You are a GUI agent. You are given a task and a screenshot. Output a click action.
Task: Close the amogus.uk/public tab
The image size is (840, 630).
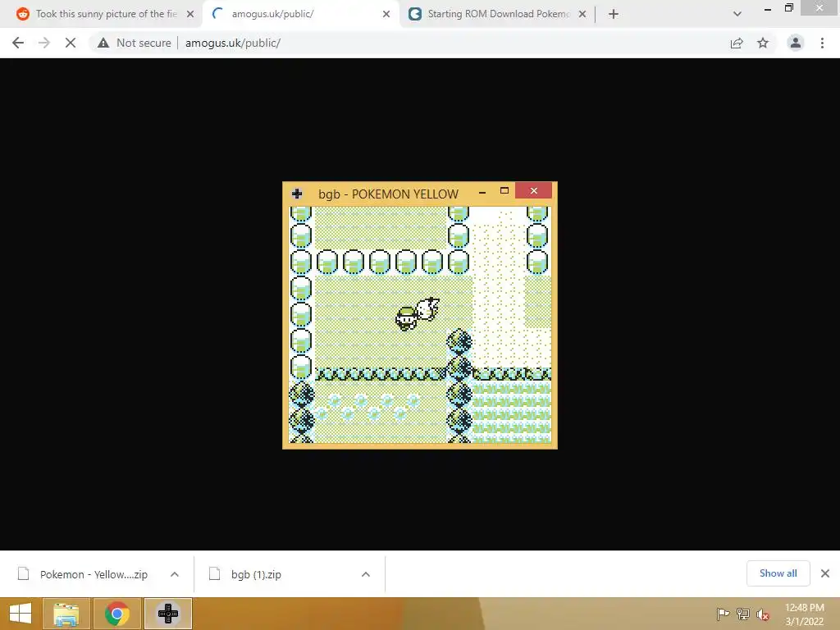pyautogui.click(x=386, y=14)
